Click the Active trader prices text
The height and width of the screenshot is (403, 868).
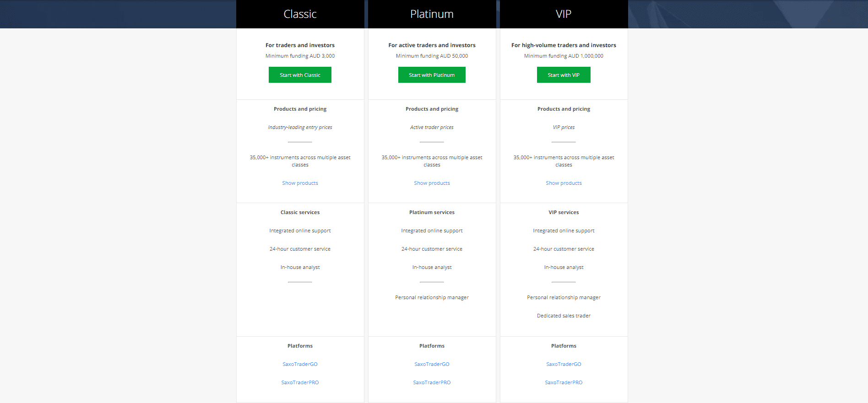tap(432, 127)
